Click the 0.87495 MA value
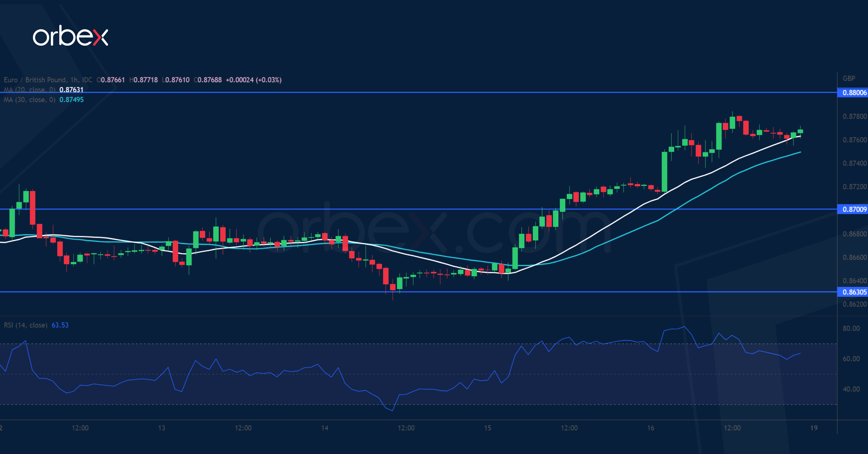Image resolution: width=868 pixels, height=454 pixels. [x=71, y=100]
